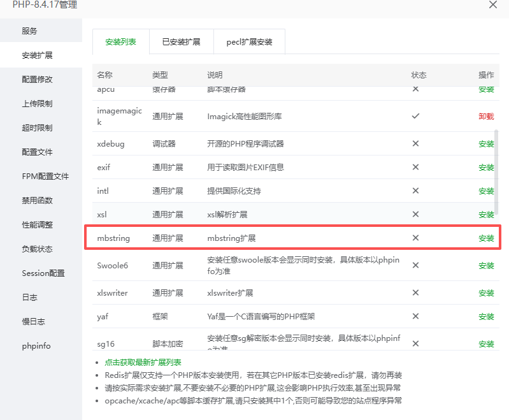Click the installed checkmark for imagemagick
The width and height of the screenshot is (509, 420).
tap(415, 117)
